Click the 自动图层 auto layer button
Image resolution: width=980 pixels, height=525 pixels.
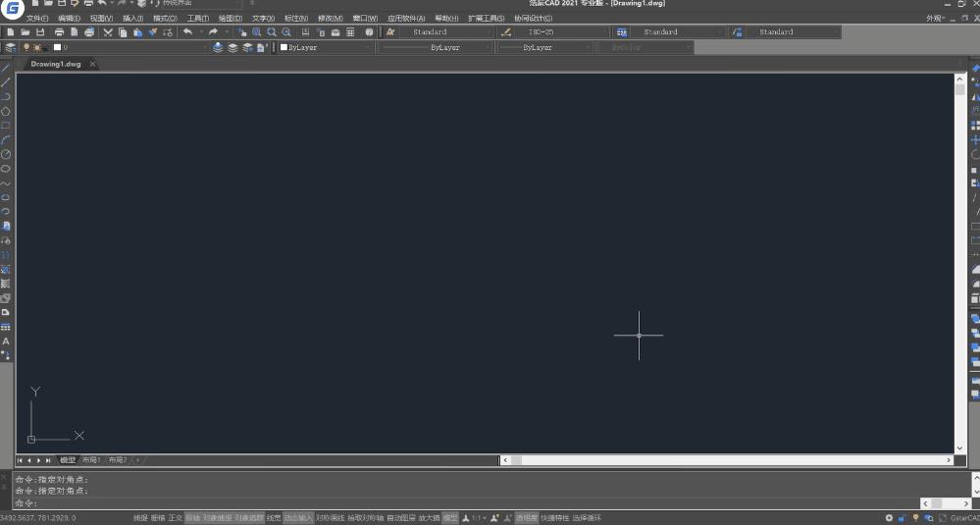coord(400,518)
